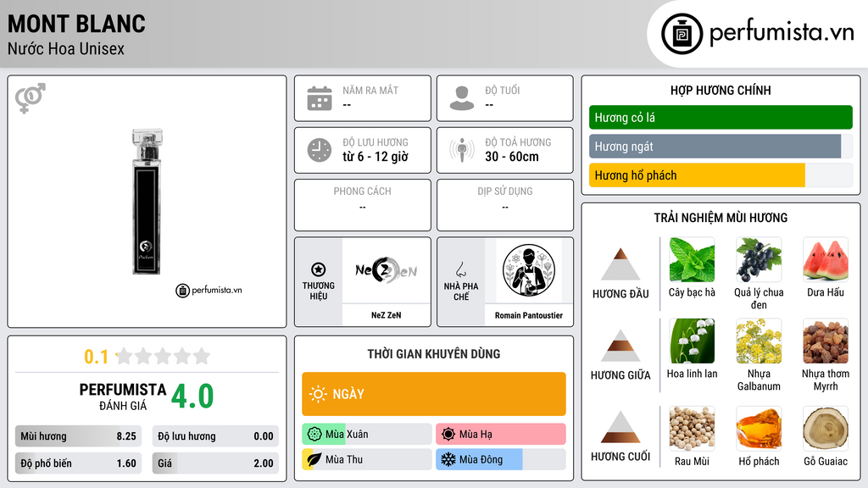The width and height of the screenshot is (868, 488).
Task: Click the NeZ ZeN brand logo
Action: coord(386,270)
